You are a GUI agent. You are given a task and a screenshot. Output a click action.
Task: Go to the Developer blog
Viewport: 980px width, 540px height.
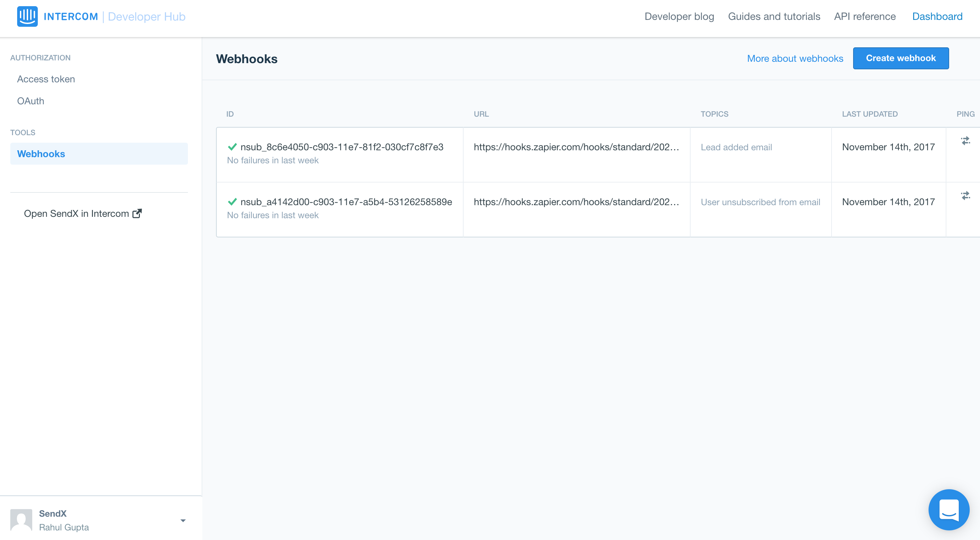[x=679, y=16]
